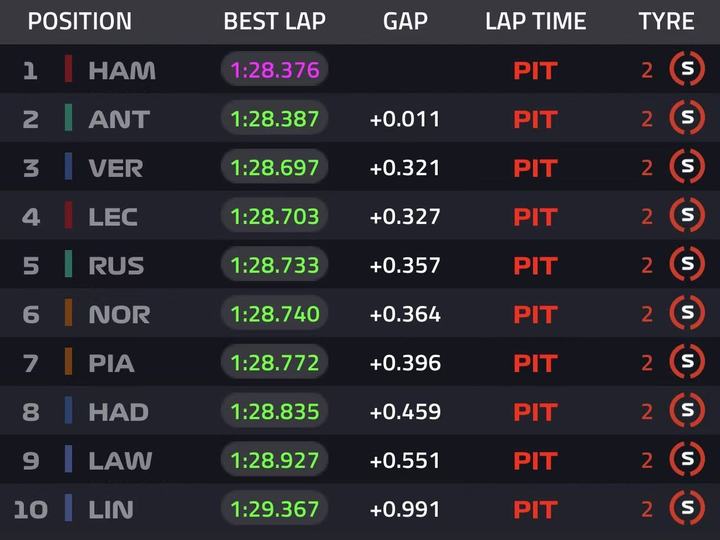
Task: Click the red team colour bar beside HAM
Action: point(68,69)
